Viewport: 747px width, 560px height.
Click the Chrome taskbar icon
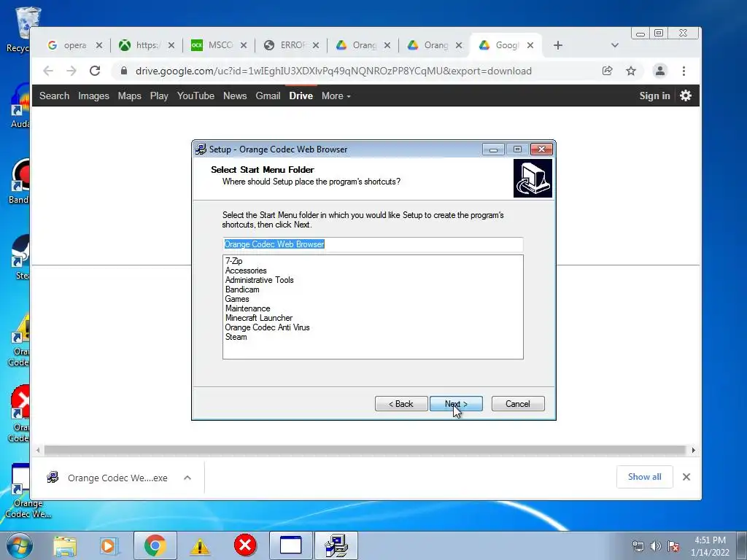tap(155, 545)
